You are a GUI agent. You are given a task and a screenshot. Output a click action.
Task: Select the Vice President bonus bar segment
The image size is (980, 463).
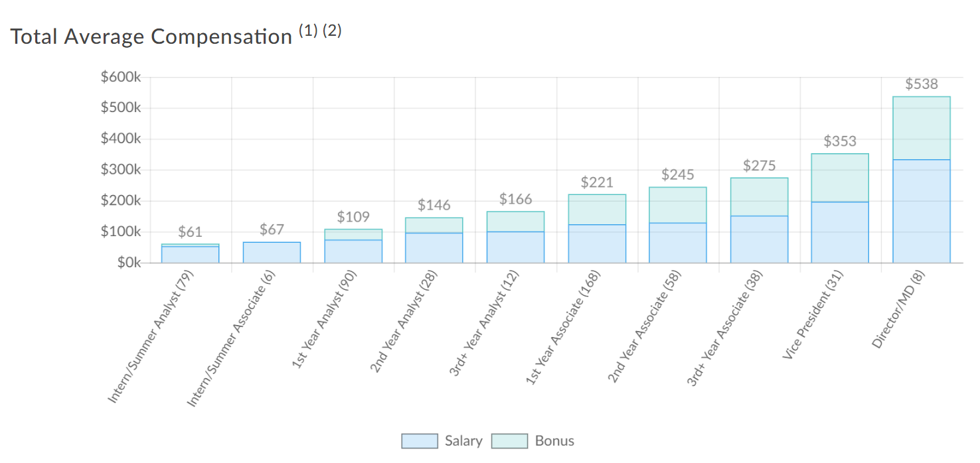click(x=840, y=178)
